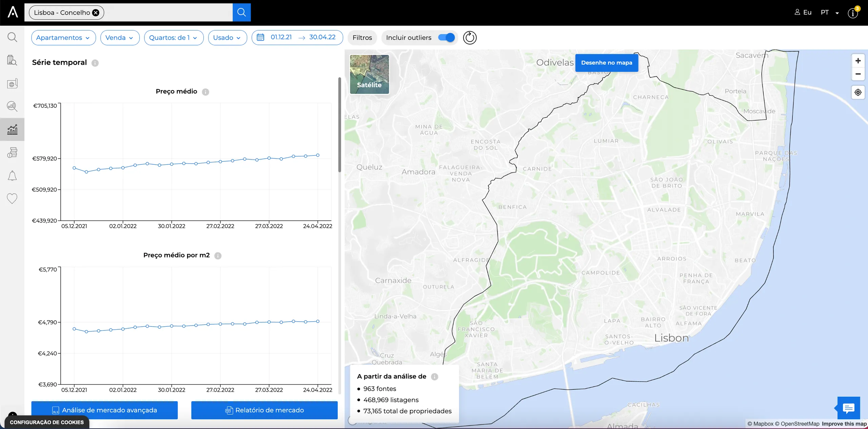Open the sidebar data stack icon
Viewport: 868px width, 429px height.
tap(12, 152)
